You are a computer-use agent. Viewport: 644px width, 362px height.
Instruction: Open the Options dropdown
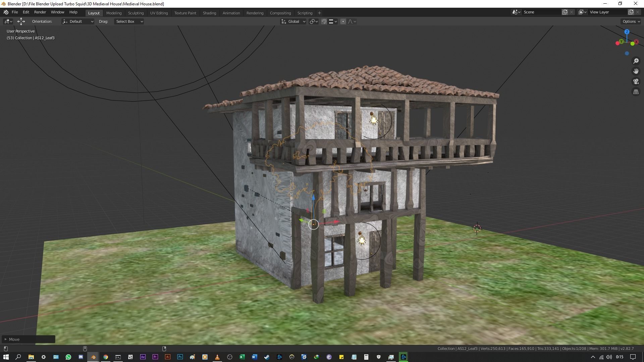[x=631, y=21]
